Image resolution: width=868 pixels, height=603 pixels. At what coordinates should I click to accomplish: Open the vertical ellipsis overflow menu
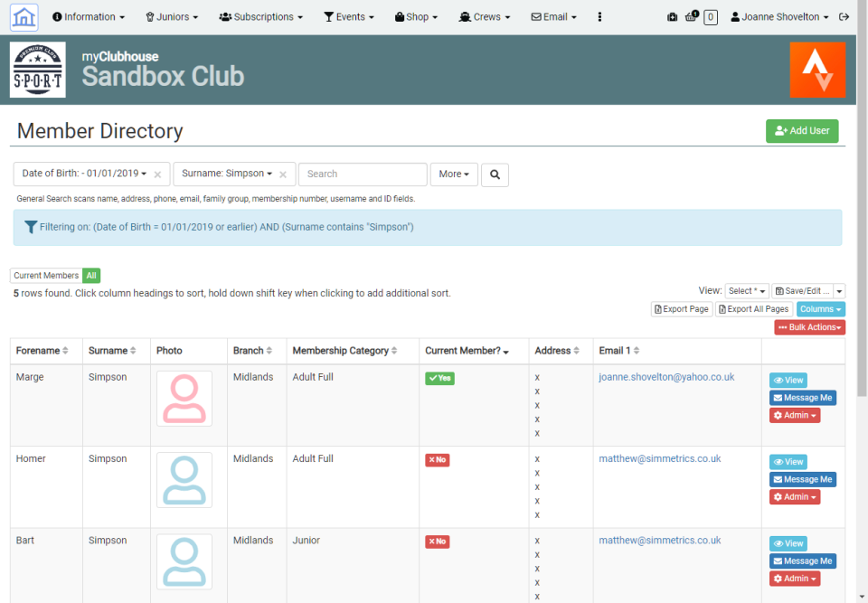(x=599, y=16)
